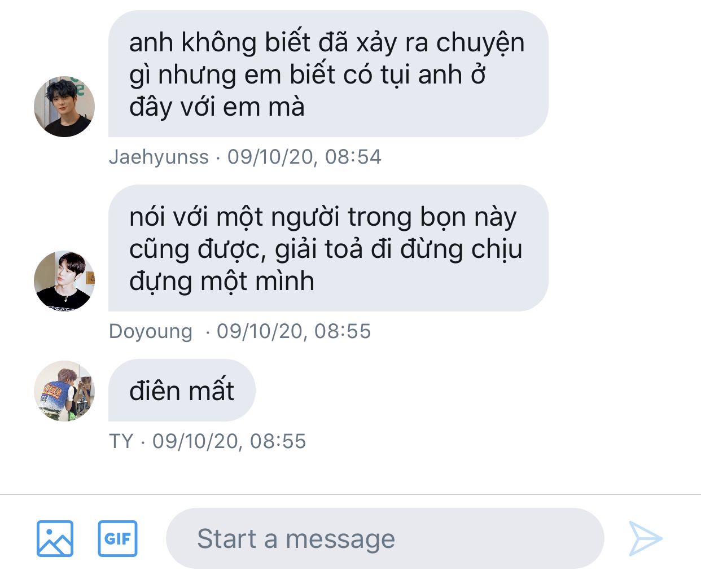Open TY profile avatar
The height and width of the screenshot is (588, 701).
[64, 391]
